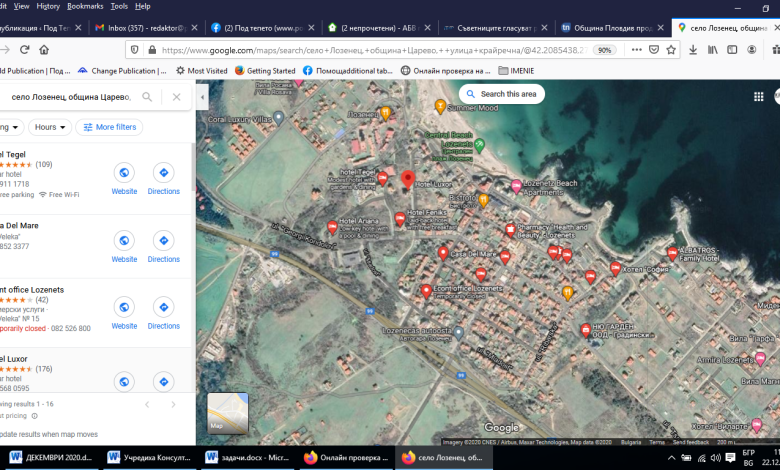Bookmark this page with star icon
The image size is (780, 470).
coord(671,50)
